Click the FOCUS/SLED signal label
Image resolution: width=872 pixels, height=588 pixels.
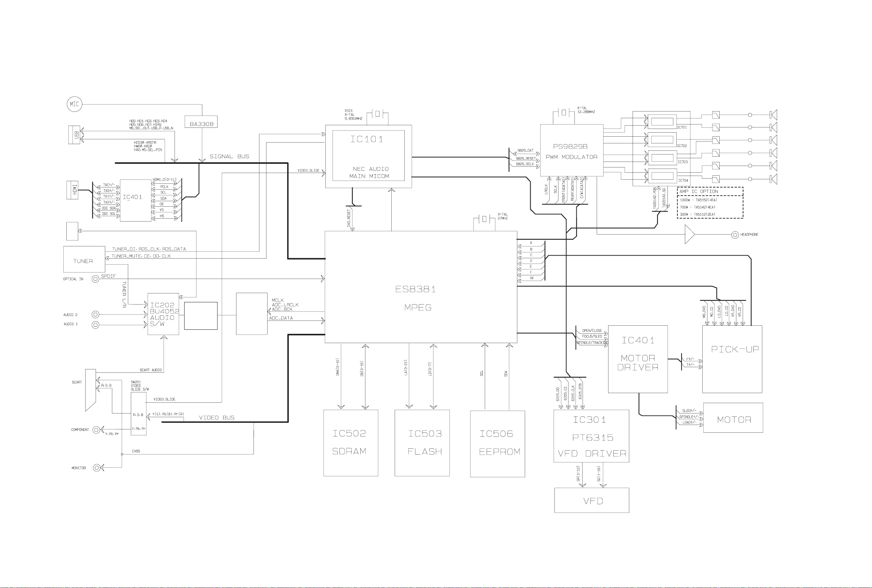pos(592,336)
